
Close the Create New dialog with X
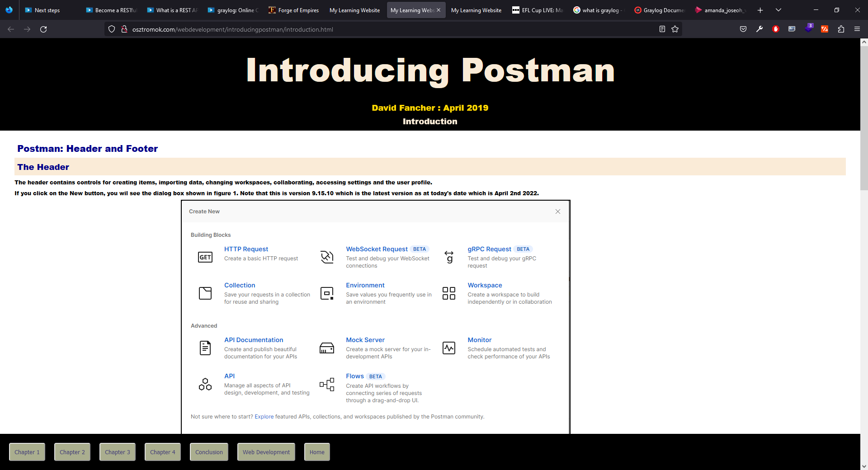point(558,211)
